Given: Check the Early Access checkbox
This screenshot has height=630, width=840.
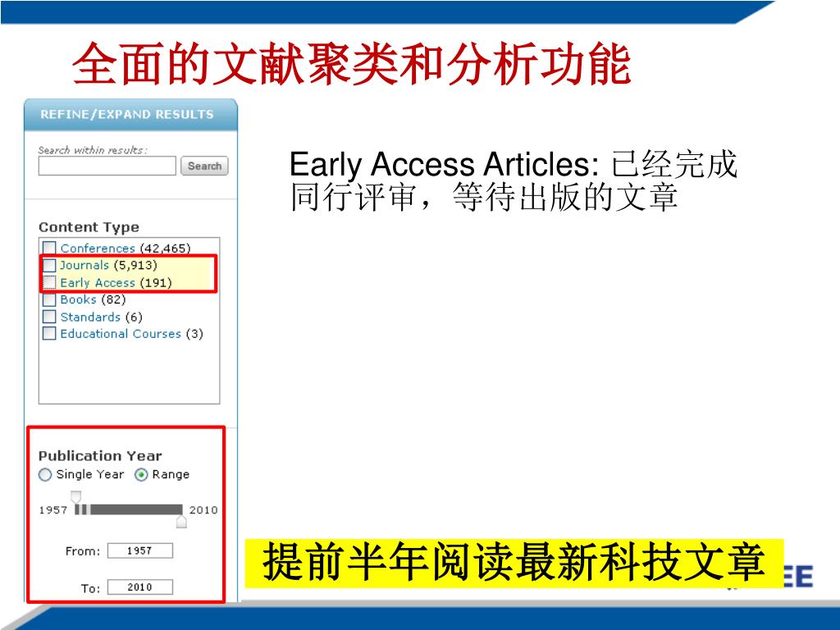Looking at the screenshot, I should (x=49, y=282).
